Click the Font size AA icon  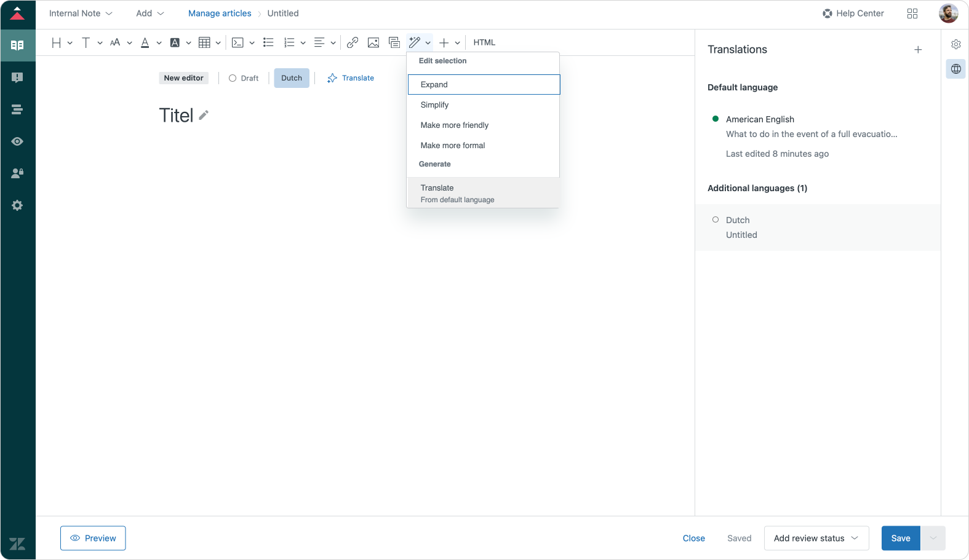coord(115,42)
